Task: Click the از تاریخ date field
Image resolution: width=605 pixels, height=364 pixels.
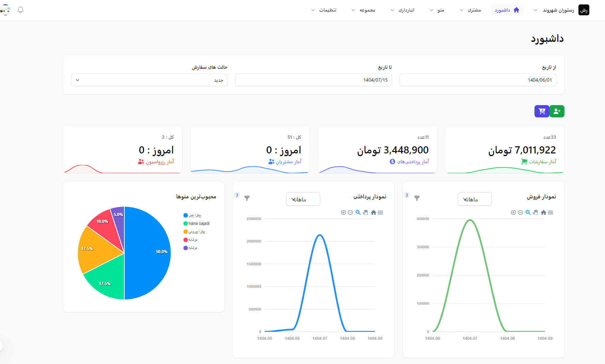Action: [478, 80]
